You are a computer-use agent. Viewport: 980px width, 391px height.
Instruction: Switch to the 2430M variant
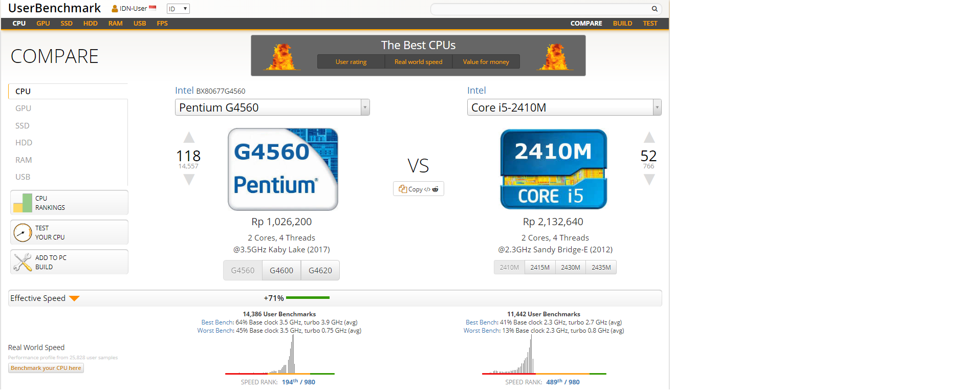pyautogui.click(x=571, y=267)
